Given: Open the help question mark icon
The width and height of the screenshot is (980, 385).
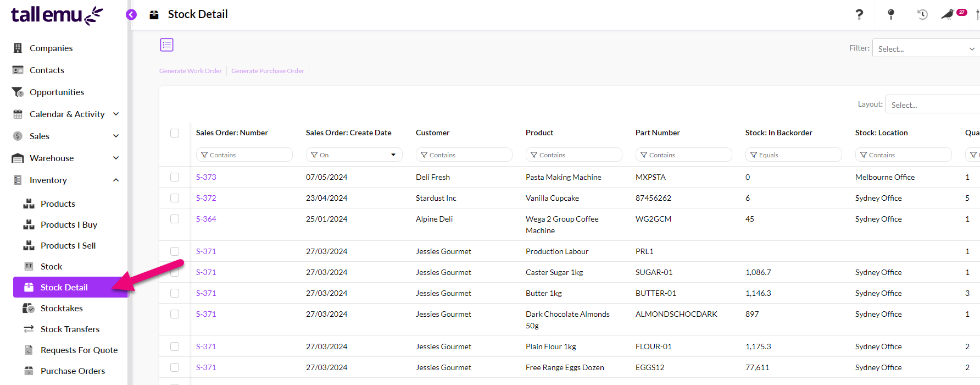Looking at the screenshot, I should tap(859, 14).
